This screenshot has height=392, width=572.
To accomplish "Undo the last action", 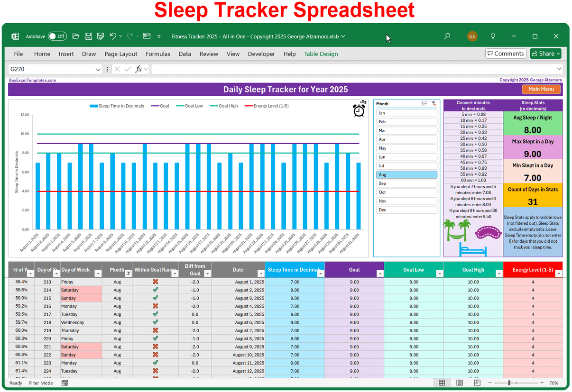I will [x=112, y=36].
